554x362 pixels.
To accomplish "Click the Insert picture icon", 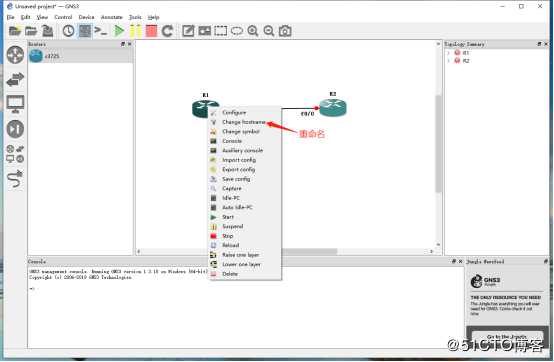I will coord(205,31).
